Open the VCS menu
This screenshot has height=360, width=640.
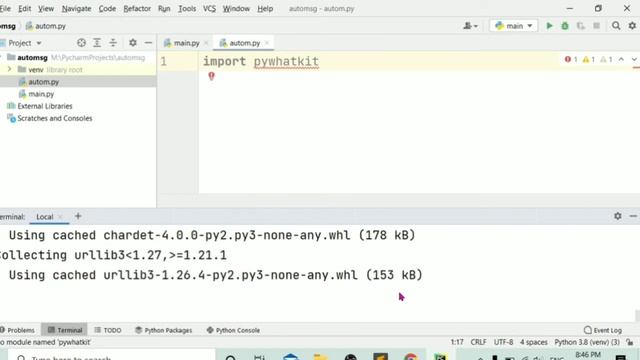[209, 9]
